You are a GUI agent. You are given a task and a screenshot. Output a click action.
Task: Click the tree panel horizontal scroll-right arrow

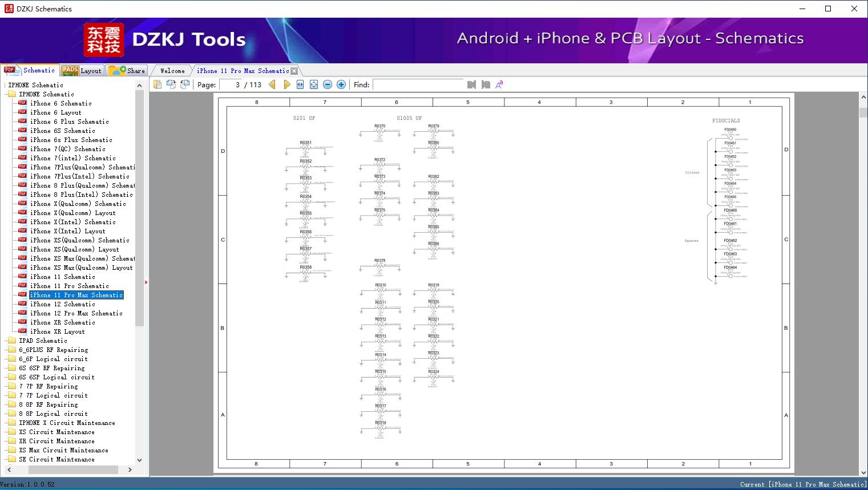(x=130, y=469)
